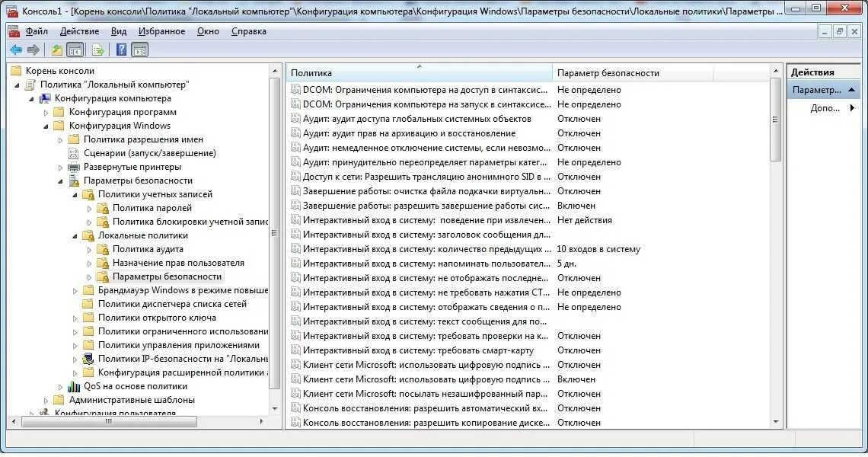Screen dimensions: 868x457
Task: Select Политика блокировки учетной записи item
Action: [x=190, y=222]
